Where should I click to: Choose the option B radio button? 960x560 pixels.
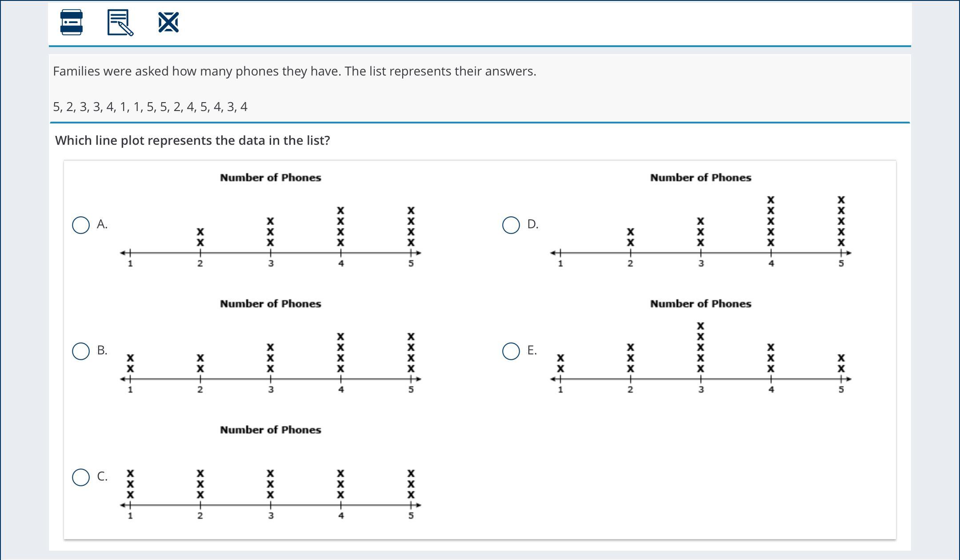click(80, 351)
